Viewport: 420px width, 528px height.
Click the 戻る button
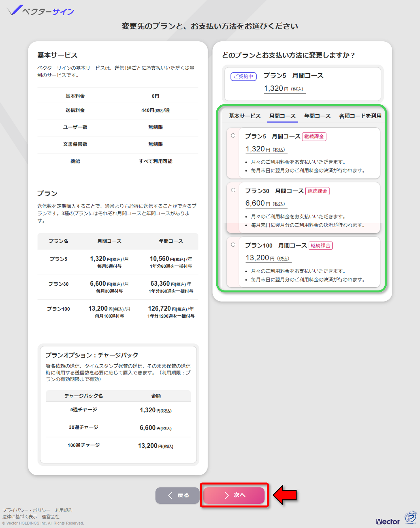(177, 495)
